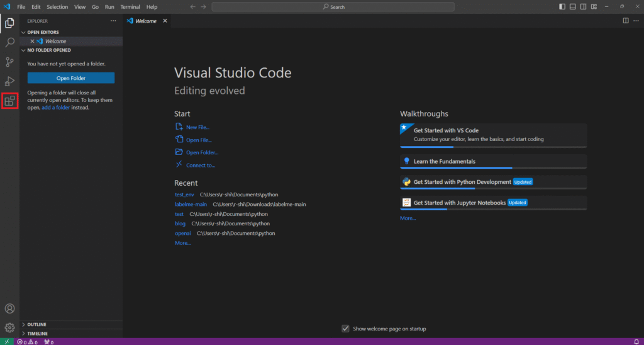Open the Accounts menu icon
The image size is (644, 345).
9,308
